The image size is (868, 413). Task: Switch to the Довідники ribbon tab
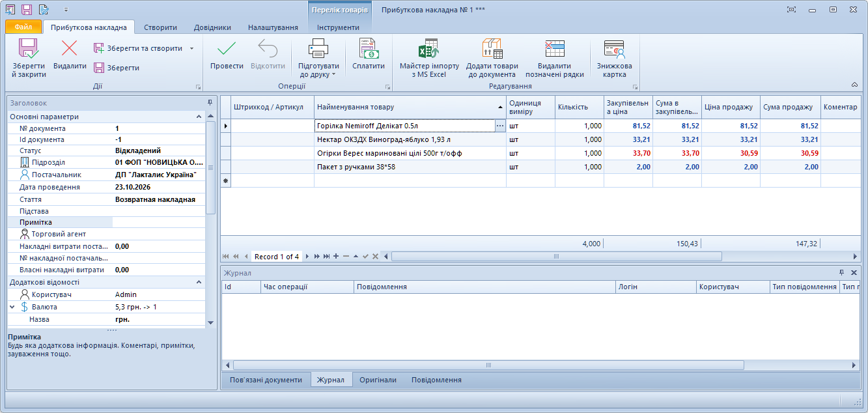pos(212,27)
